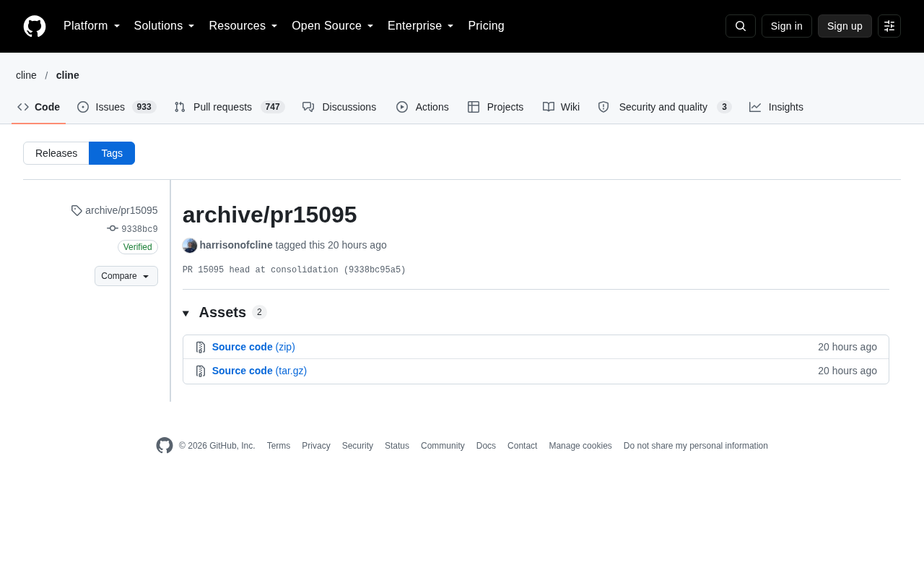Expand the Open Source menu
Viewport: 924px width, 578px height.
point(333,26)
